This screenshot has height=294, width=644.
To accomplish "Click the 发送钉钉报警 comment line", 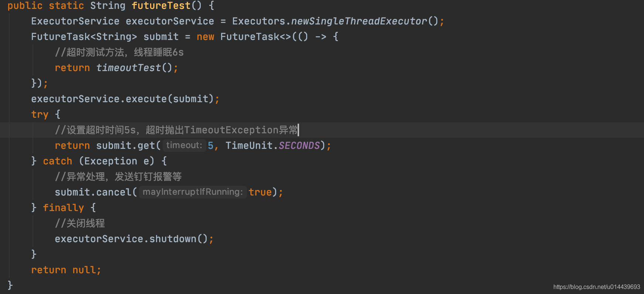I will [x=118, y=177].
